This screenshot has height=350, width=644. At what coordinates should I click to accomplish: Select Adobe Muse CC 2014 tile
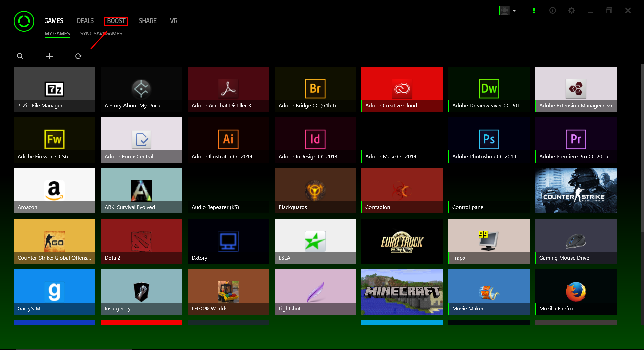402,140
